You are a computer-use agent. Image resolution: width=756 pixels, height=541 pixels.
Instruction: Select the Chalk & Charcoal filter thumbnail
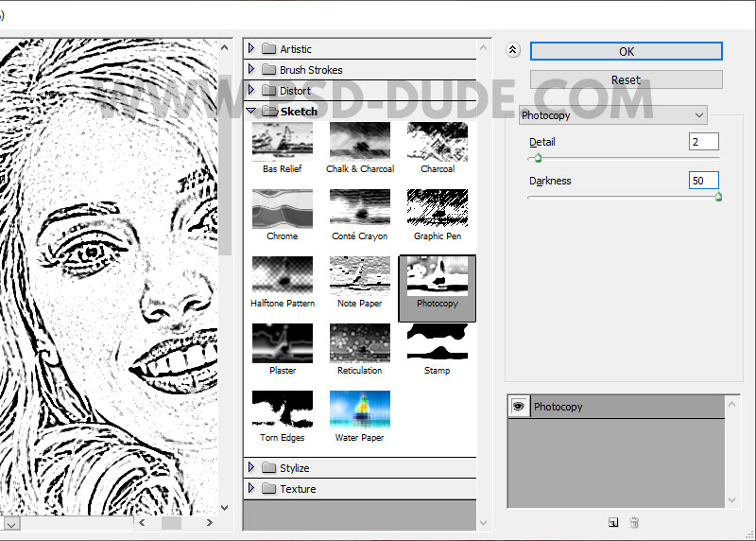(x=360, y=141)
